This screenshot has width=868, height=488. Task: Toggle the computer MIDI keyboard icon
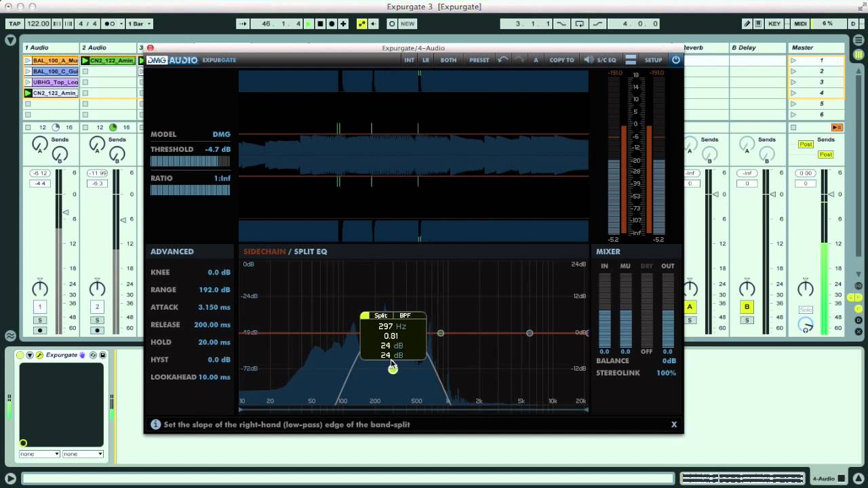[x=758, y=24]
